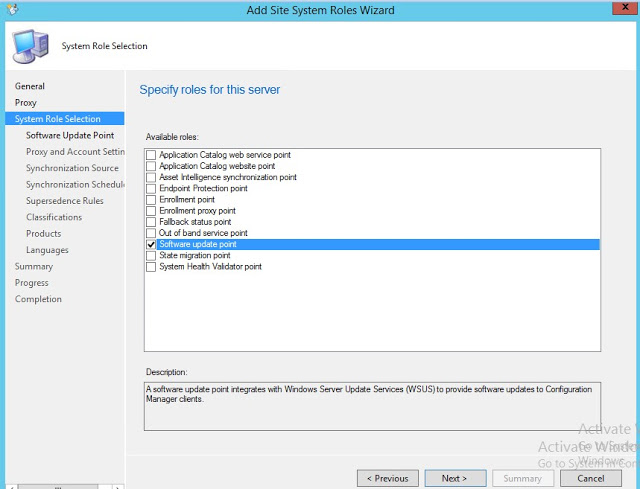Image resolution: width=640 pixels, height=489 pixels.
Task: Tick Asset Intelligence synchronization point
Action: tap(151, 177)
